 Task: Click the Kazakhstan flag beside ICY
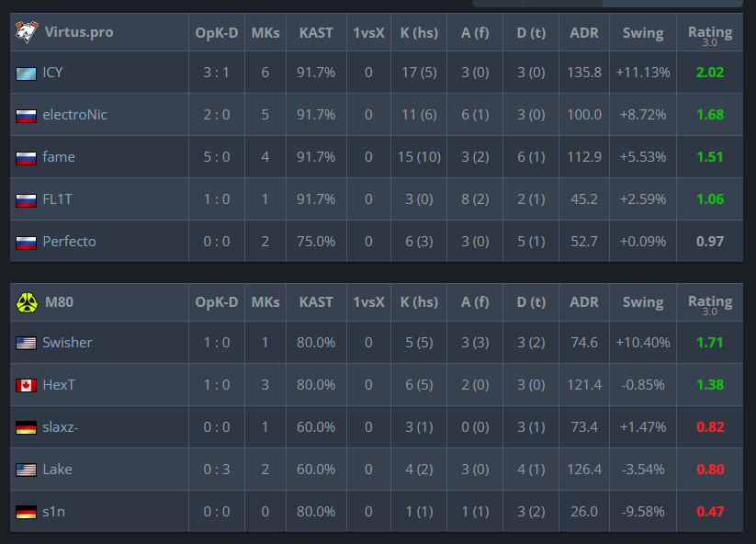pos(26,74)
